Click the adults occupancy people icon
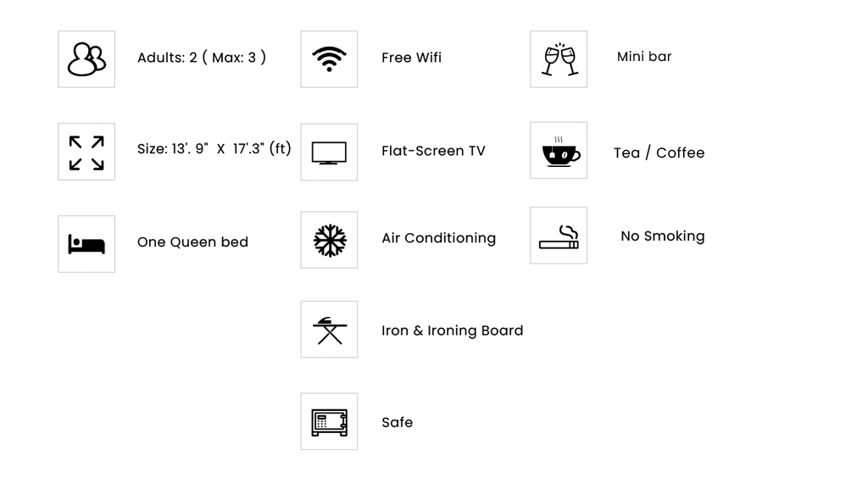This screenshot has width=868, height=478. pos(86,59)
